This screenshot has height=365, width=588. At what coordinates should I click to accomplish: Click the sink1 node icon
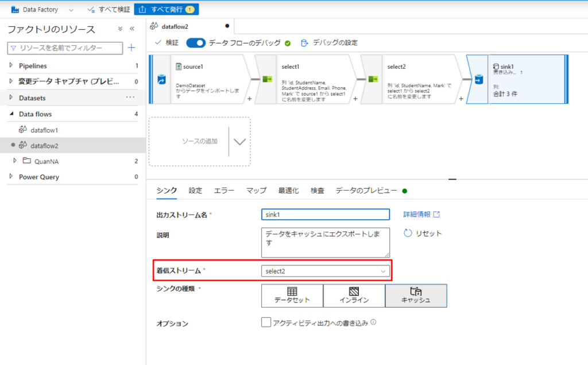[x=478, y=80]
